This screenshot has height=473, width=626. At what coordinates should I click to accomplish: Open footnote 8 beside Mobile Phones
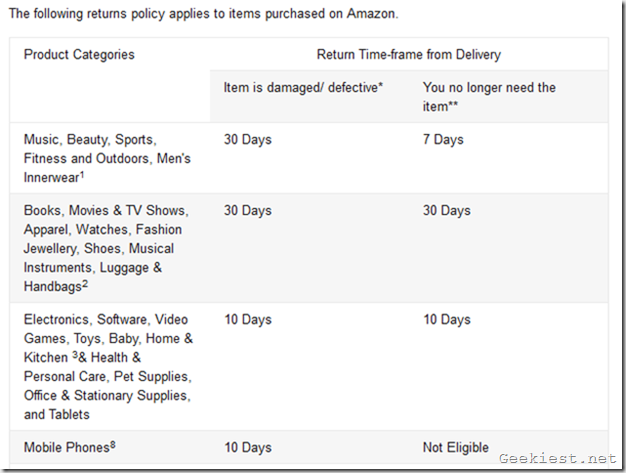(x=113, y=443)
